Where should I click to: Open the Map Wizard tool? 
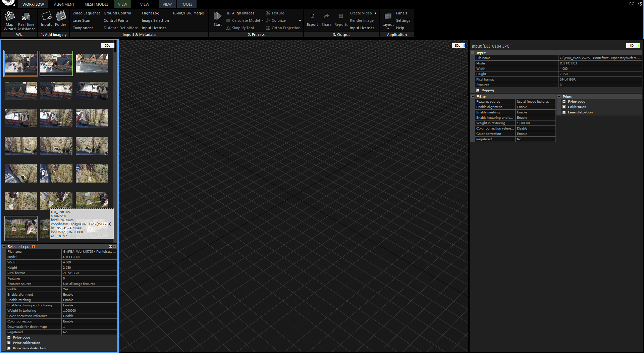coord(10,21)
